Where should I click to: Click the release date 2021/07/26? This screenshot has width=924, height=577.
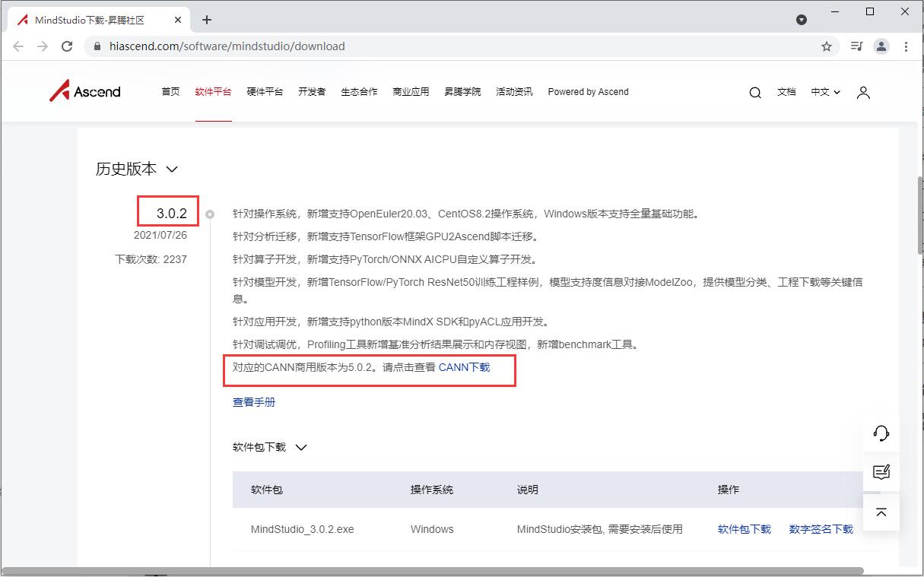[160, 236]
